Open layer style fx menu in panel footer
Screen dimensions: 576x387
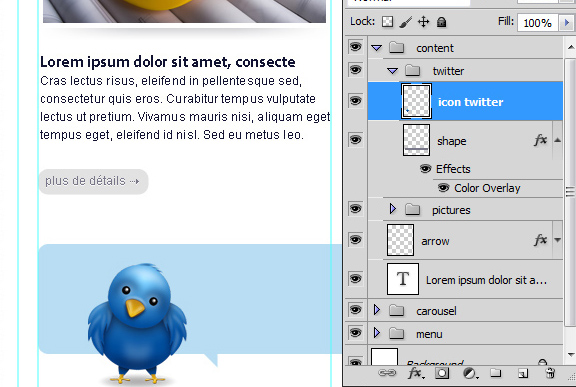[416, 373]
